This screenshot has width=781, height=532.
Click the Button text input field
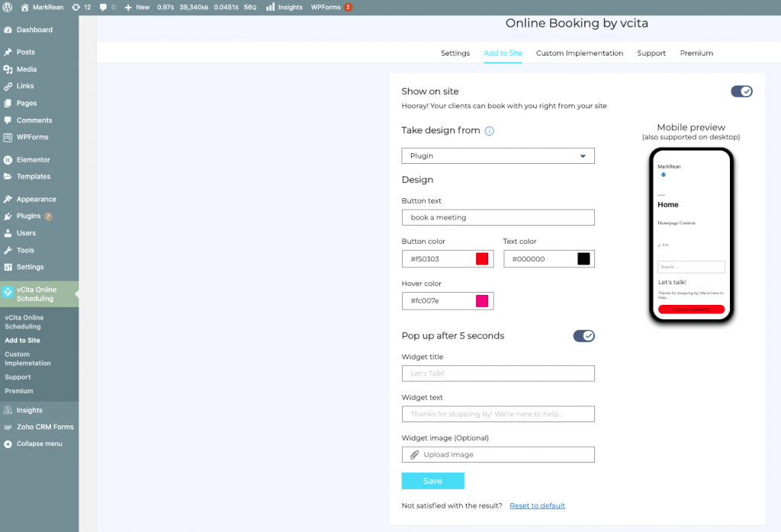click(x=498, y=217)
